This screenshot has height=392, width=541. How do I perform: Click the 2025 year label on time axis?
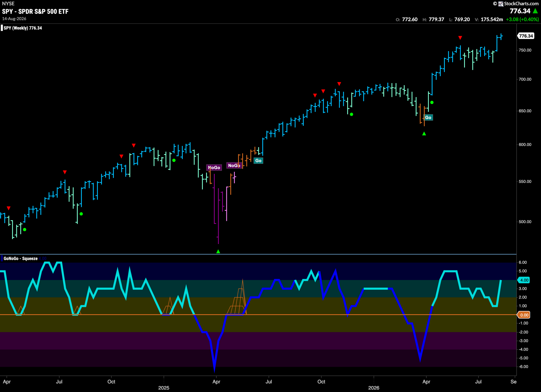(164, 388)
